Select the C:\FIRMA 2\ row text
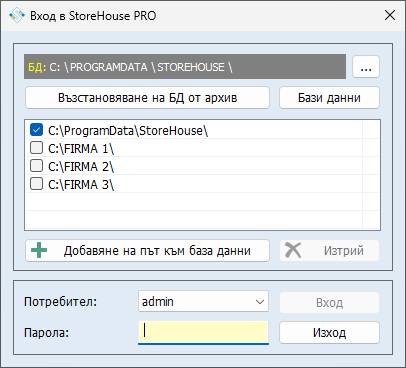The width and height of the screenshot is (406, 368). 81,166
